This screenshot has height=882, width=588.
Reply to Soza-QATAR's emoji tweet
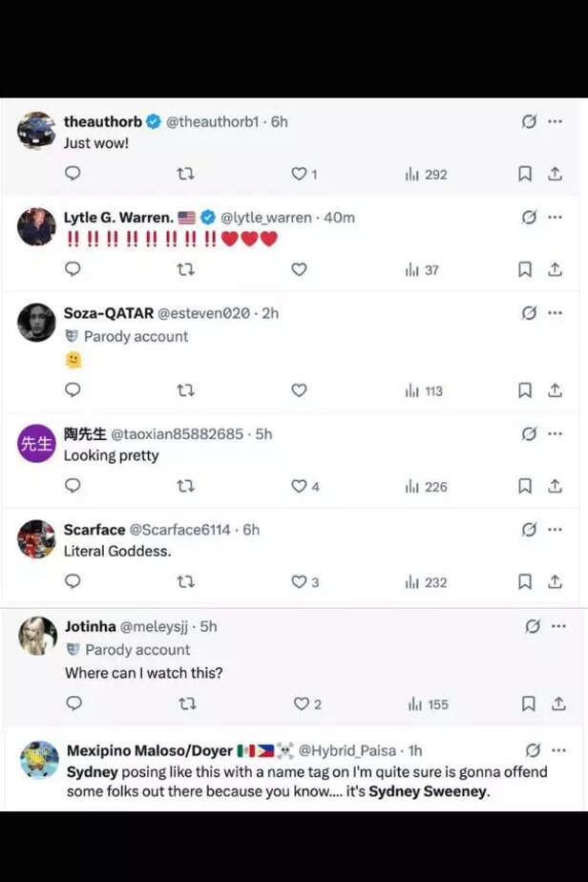73,390
